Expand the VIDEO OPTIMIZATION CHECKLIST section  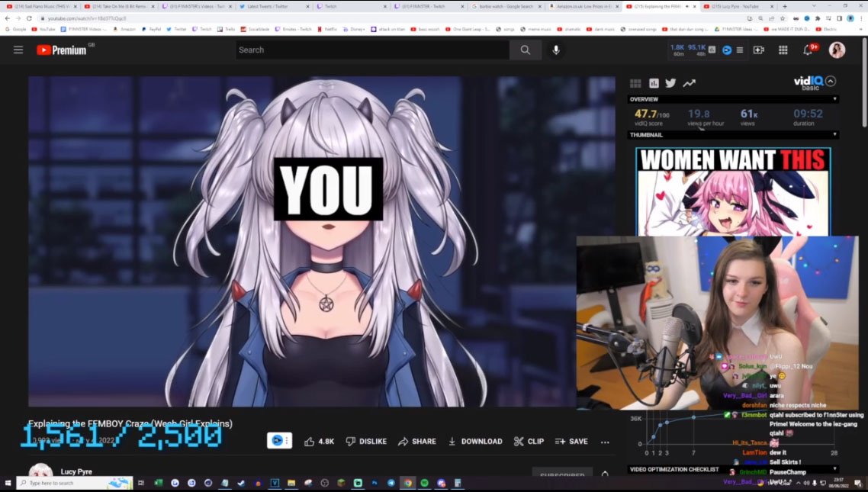(x=733, y=469)
